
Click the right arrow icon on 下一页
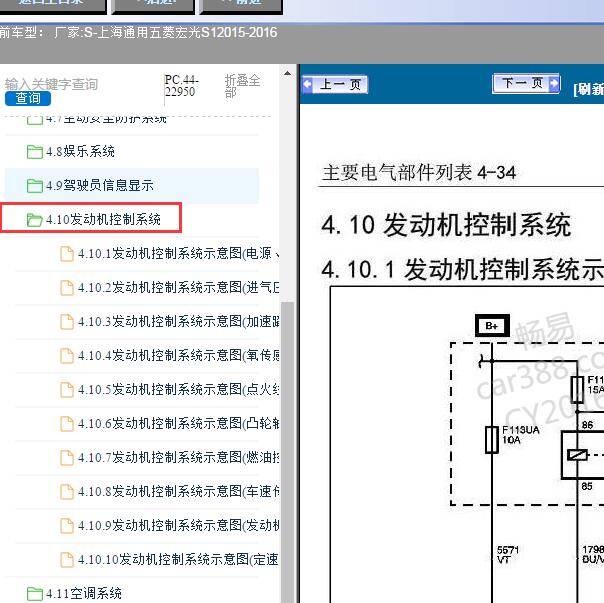pyautogui.click(x=554, y=83)
